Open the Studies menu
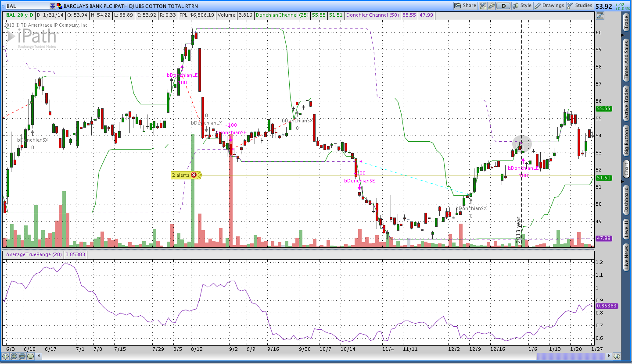The image size is (632, 364). pyautogui.click(x=580, y=6)
